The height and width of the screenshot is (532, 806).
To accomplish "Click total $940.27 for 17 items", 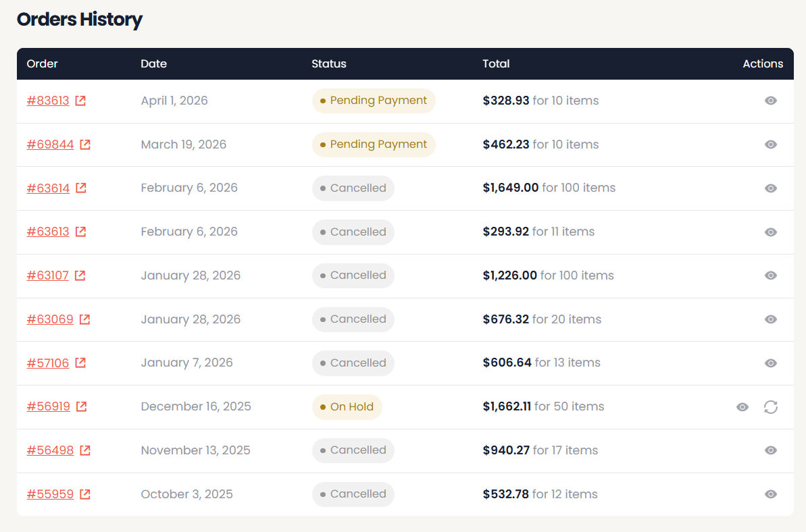I will [x=540, y=450].
